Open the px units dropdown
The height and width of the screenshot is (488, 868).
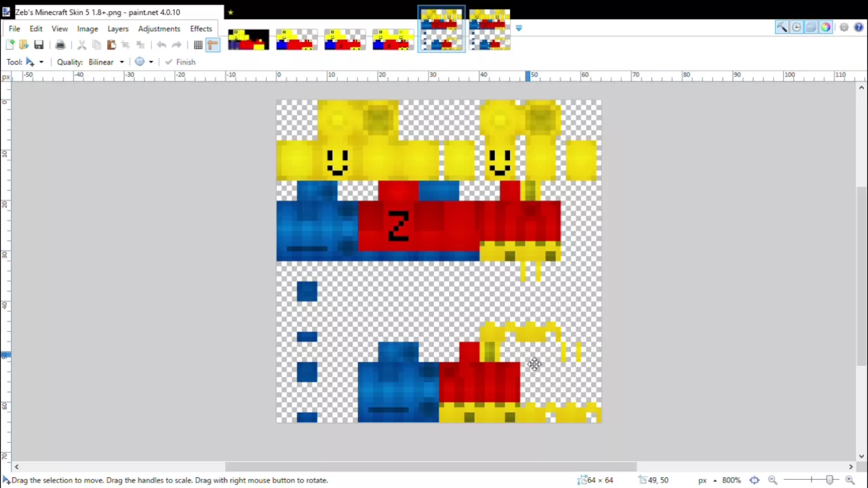[707, 480]
